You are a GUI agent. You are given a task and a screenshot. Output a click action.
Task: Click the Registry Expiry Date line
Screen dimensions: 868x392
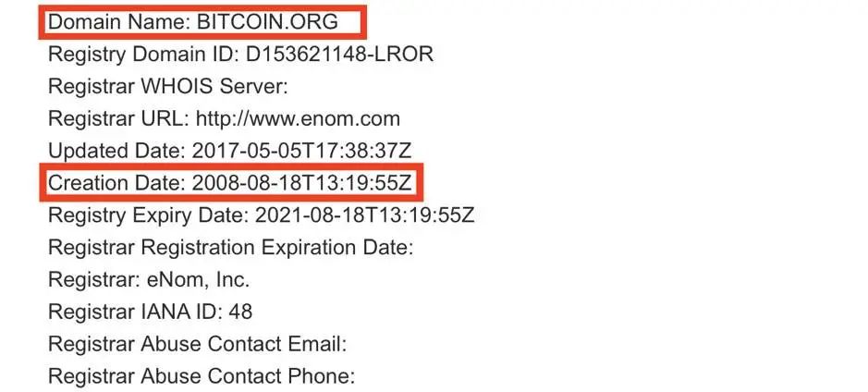pyautogui.click(x=262, y=214)
